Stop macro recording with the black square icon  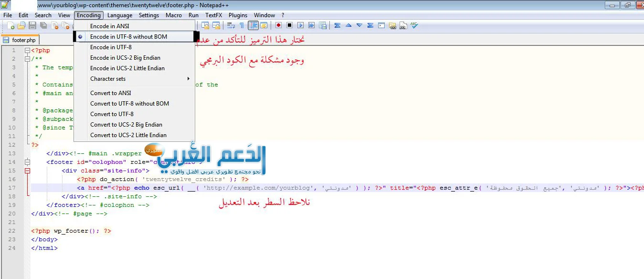click(x=289, y=25)
